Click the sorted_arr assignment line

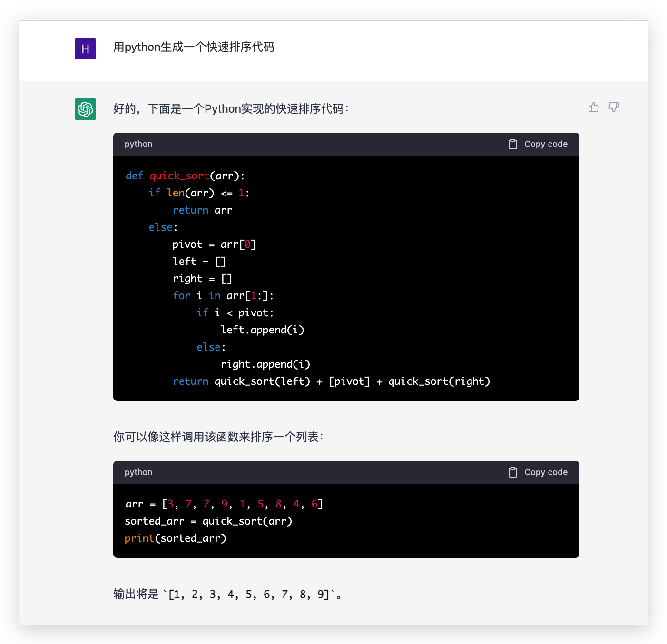tap(208, 521)
